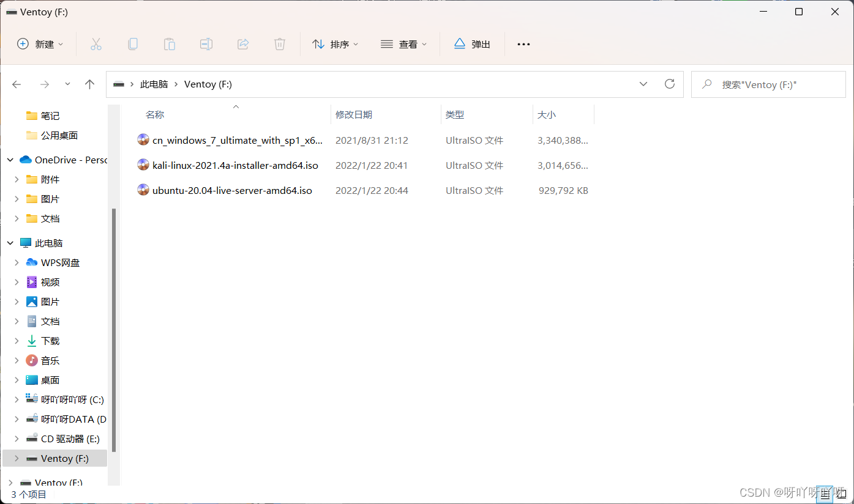Screen dimensions: 854x504
Task: Open the 笔记 folder in sidebar
Action: tap(50, 116)
